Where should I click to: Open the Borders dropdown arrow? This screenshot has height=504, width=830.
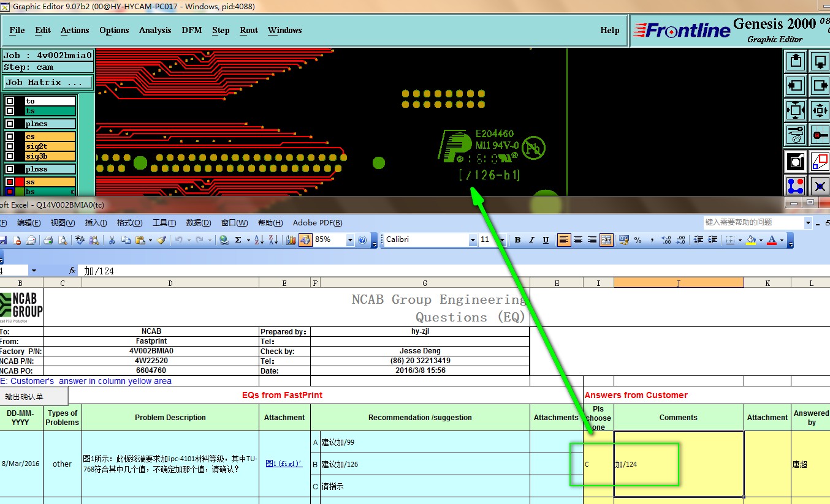[740, 240]
